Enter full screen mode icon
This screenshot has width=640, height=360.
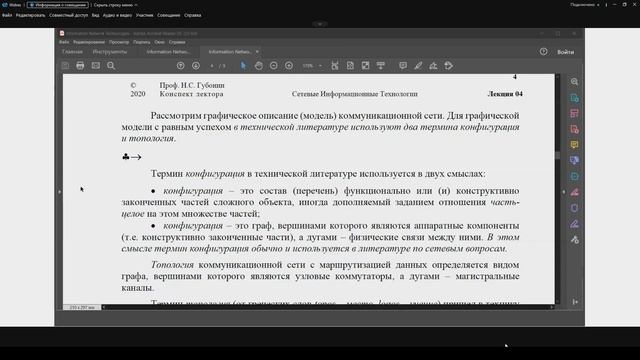pos(365,66)
